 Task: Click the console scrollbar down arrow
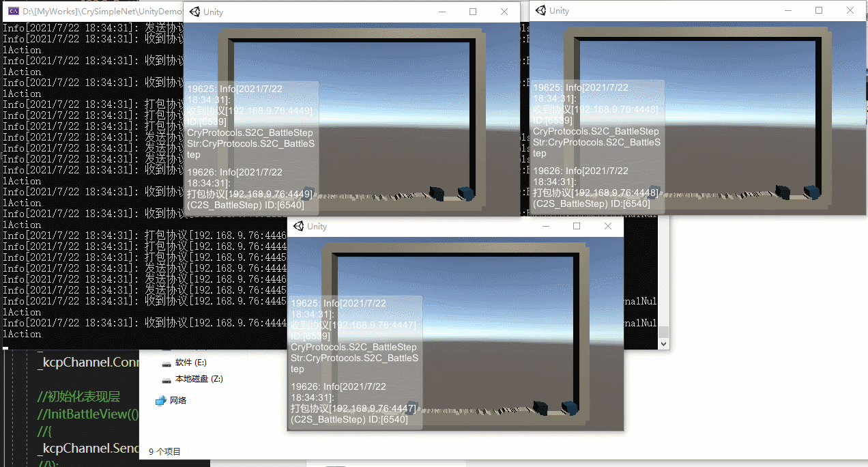pos(663,344)
